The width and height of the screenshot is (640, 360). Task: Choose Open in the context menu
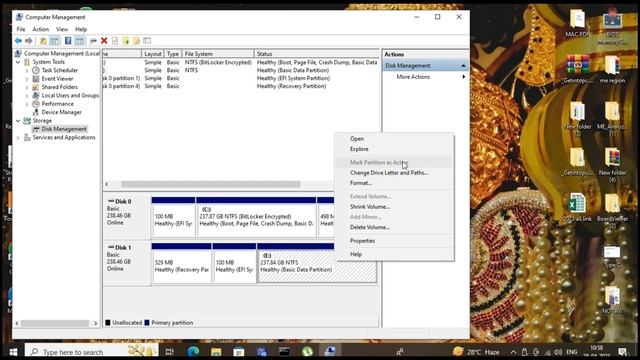point(394,139)
